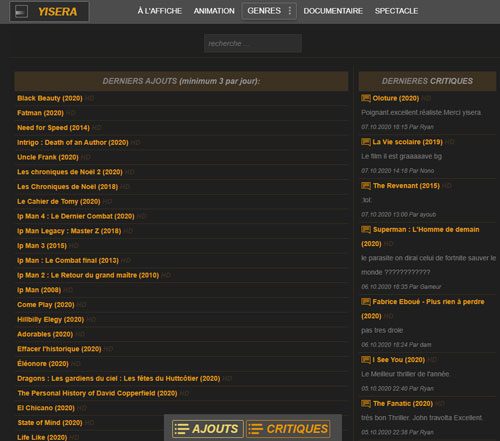Click the YISERA logo icon

(22, 12)
